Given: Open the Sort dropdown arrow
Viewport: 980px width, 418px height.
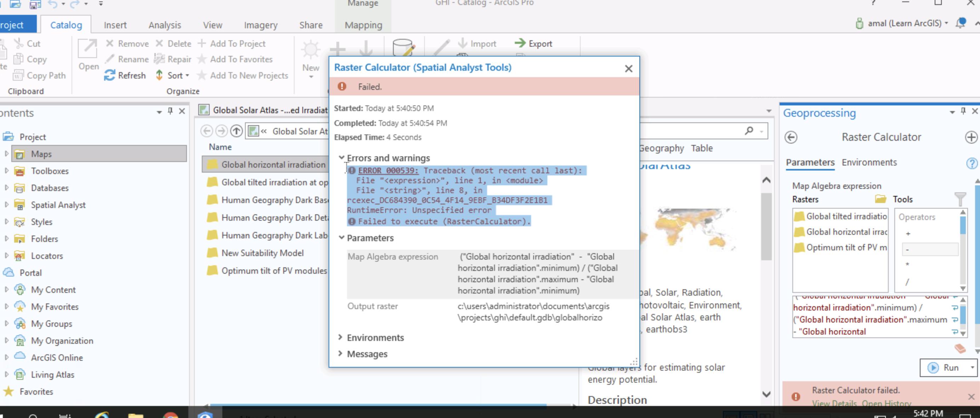Looking at the screenshot, I should click(187, 76).
